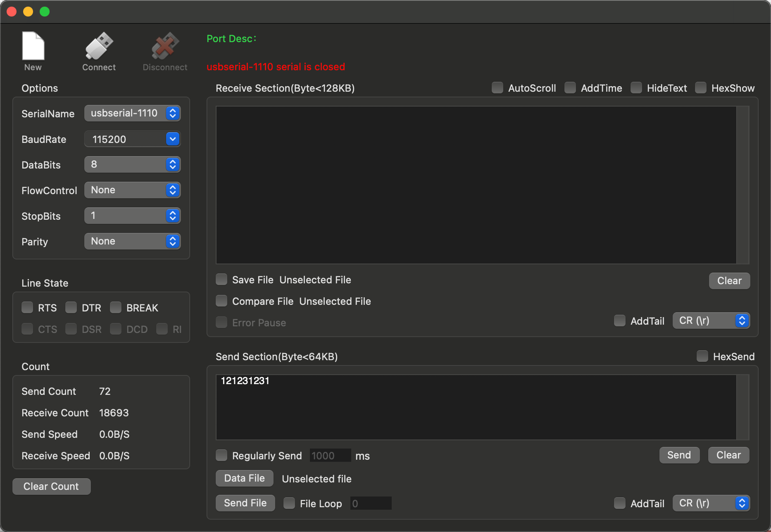This screenshot has width=771, height=532.
Task: Enable the AddTime checkbox
Action: click(570, 88)
